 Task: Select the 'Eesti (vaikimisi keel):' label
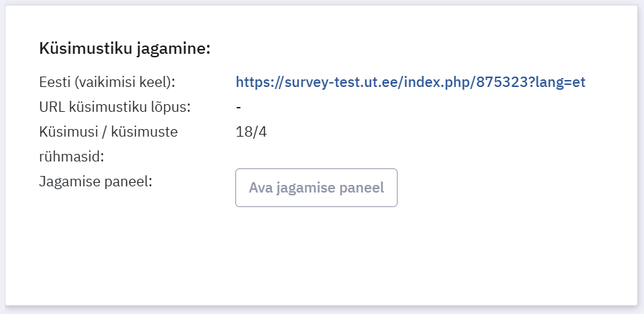108,82
